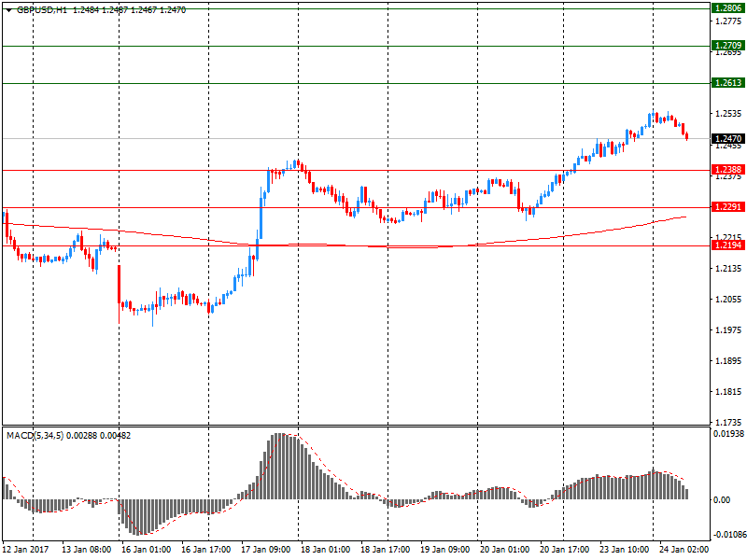Viewport: 747px width, 560px height.
Task: Select the 17 Jan 09:00 time label
Action: click(266, 549)
